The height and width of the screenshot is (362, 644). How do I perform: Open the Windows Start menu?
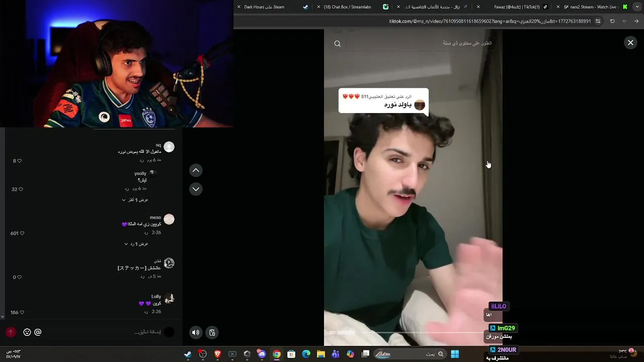[x=455, y=354]
